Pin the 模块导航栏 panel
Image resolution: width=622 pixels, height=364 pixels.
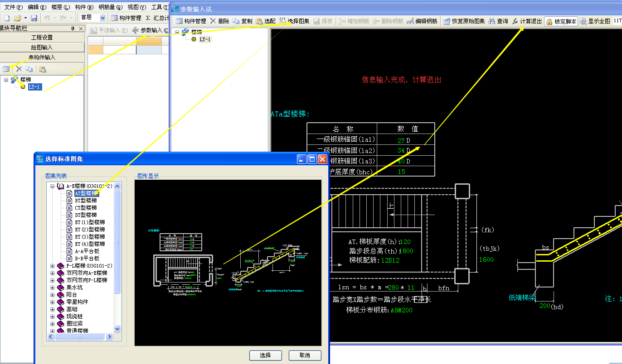point(73,29)
